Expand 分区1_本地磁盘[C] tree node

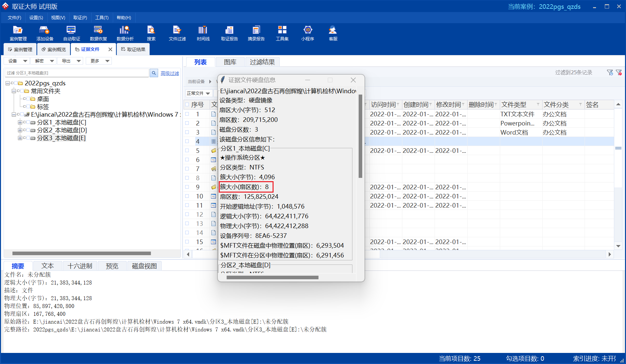point(20,123)
